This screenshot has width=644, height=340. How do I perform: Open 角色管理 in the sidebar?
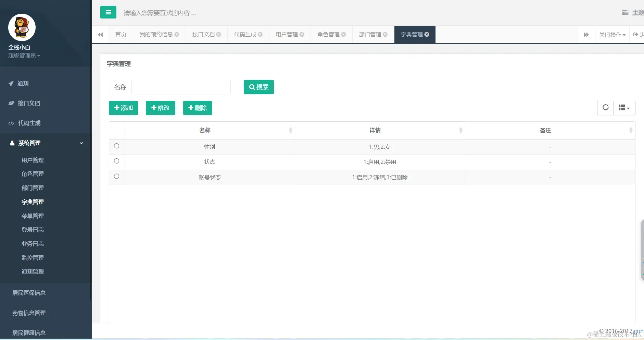pos(33,174)
